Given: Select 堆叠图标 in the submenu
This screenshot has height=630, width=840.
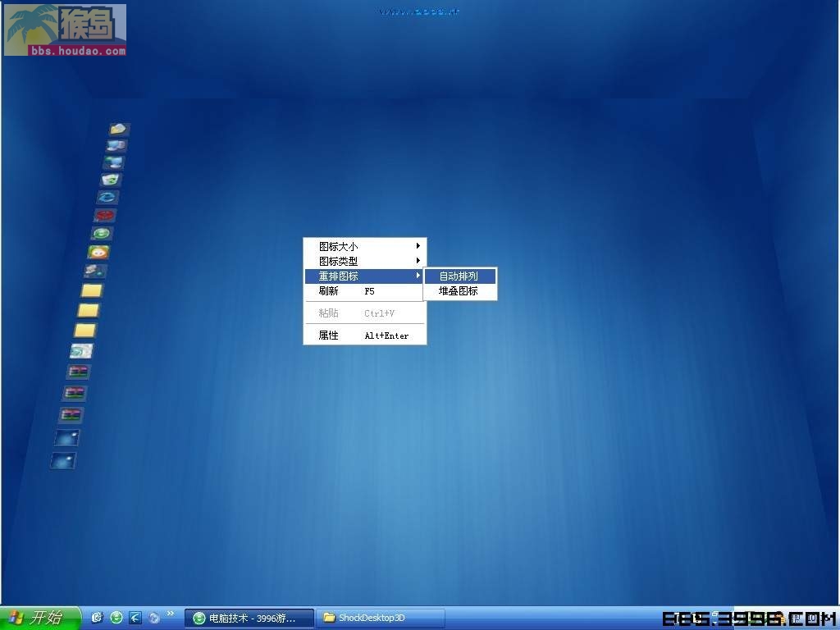Looking at the screenshot, I should click(460, 291).
